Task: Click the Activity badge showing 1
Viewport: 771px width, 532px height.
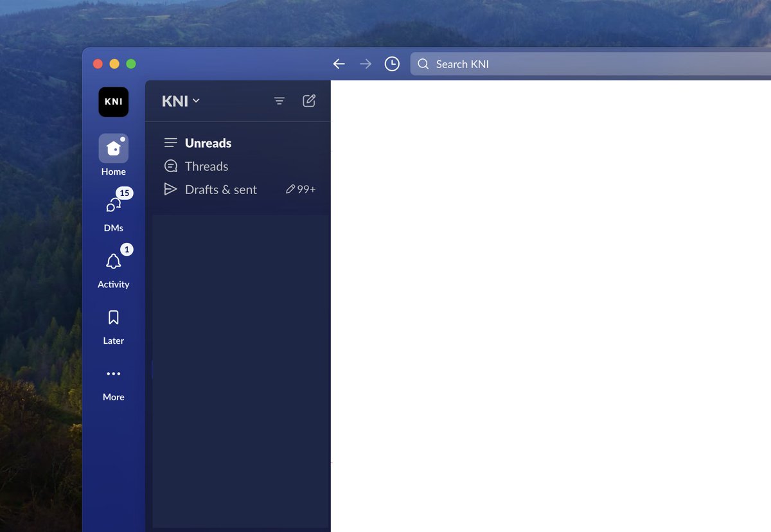Action: (126, 249)
